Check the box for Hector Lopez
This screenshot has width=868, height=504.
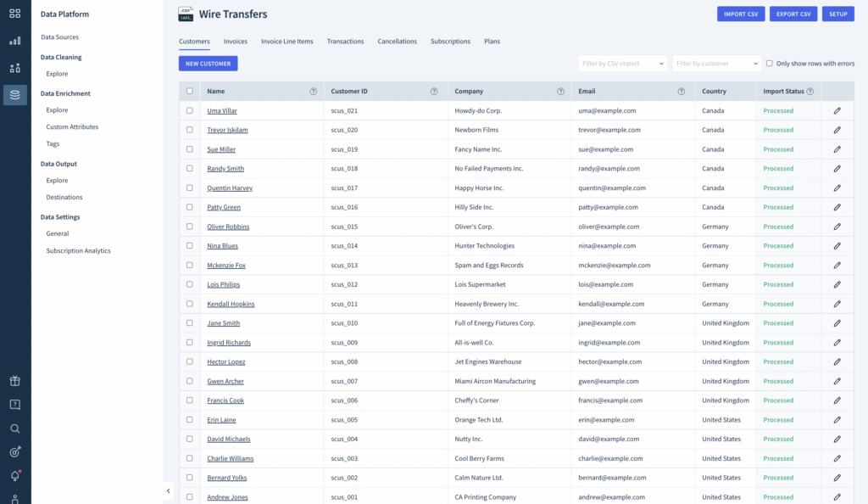click(190, 361)
